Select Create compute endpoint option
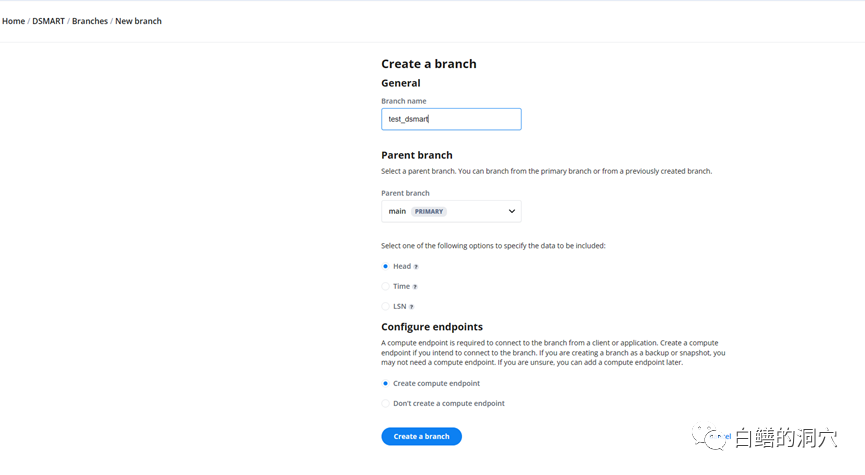 (x=386, y=383)
